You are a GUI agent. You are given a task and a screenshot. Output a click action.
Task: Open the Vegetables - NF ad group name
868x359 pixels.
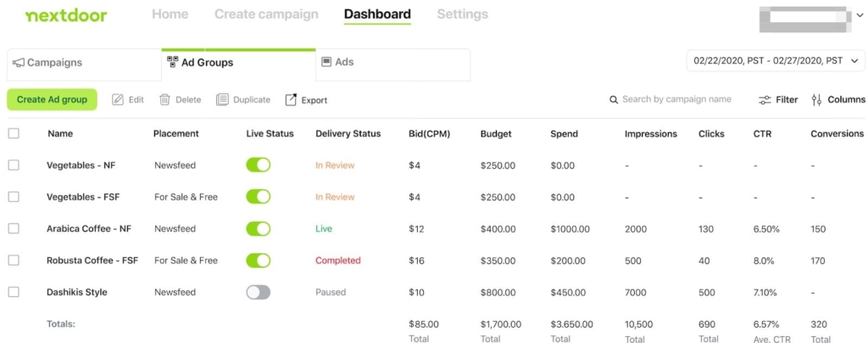pyautogui.click(x=81, y=165)
